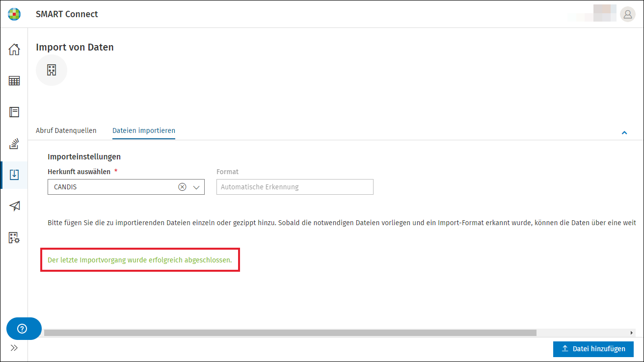This screenshot has height=362, width=644.
Task: Click the horizontal scrollbar thumb
Action: tap(290, 333)
